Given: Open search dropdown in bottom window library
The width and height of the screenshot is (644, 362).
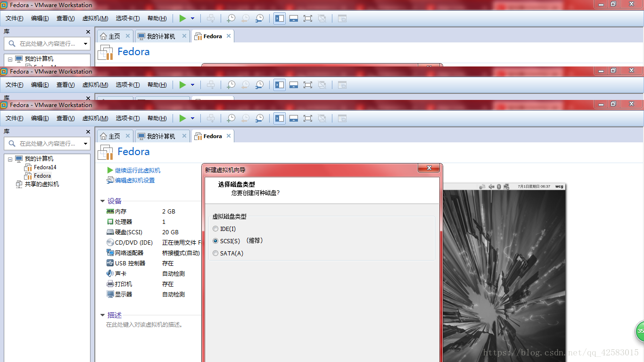Looking at the screenshot, I should pos(85,144).
